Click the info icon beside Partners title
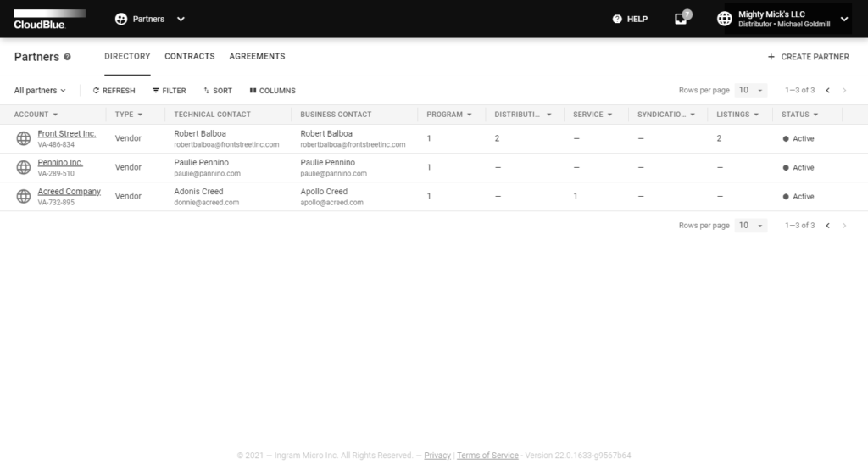The image size is (868, 476). pyautogui.click(x=68, y=57)
